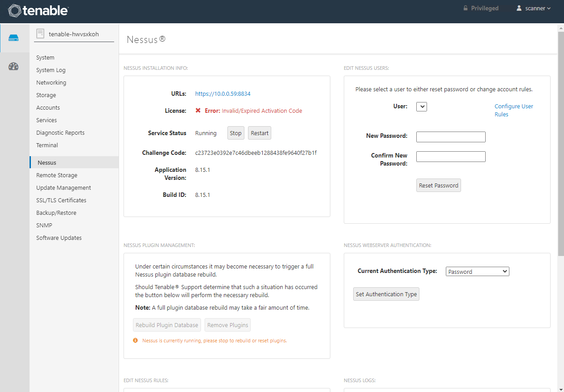Screen dimensions: 564x392
Task: Go to Services page
Action: [x=47, y=120]
